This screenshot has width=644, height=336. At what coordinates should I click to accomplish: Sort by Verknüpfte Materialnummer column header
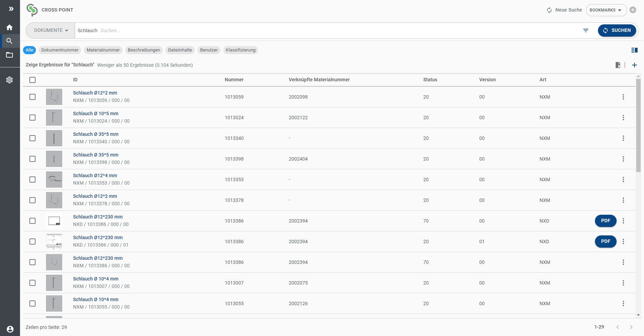tap(319, 80)
